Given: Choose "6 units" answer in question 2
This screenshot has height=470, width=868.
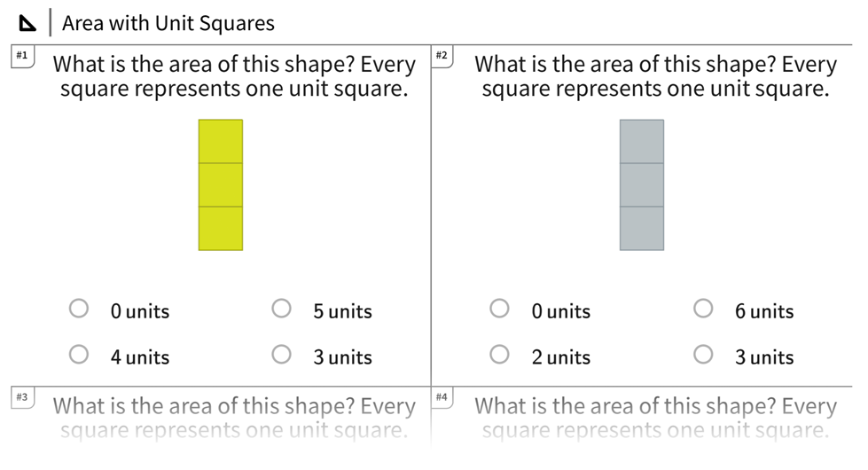Looking at the screenshot, I should (703, 309).
